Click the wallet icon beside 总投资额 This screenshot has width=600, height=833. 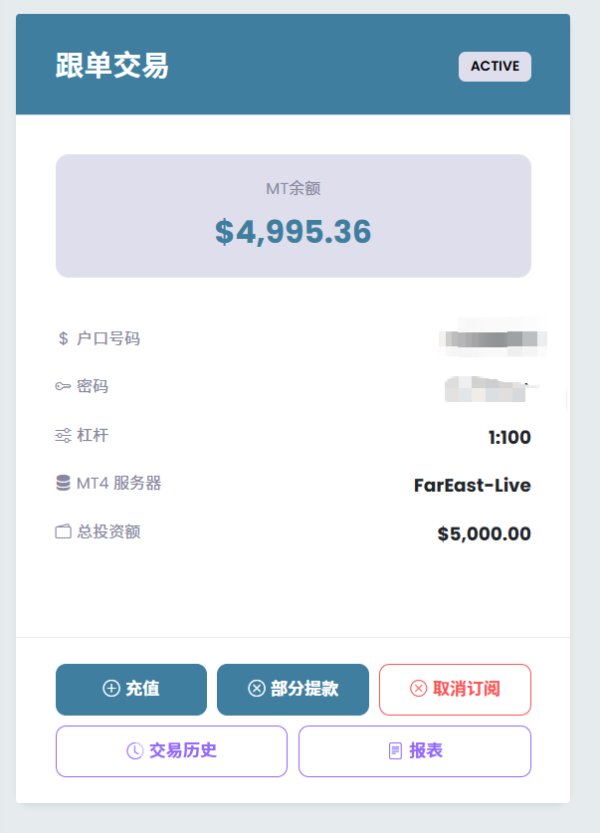(x=63, y=532)
